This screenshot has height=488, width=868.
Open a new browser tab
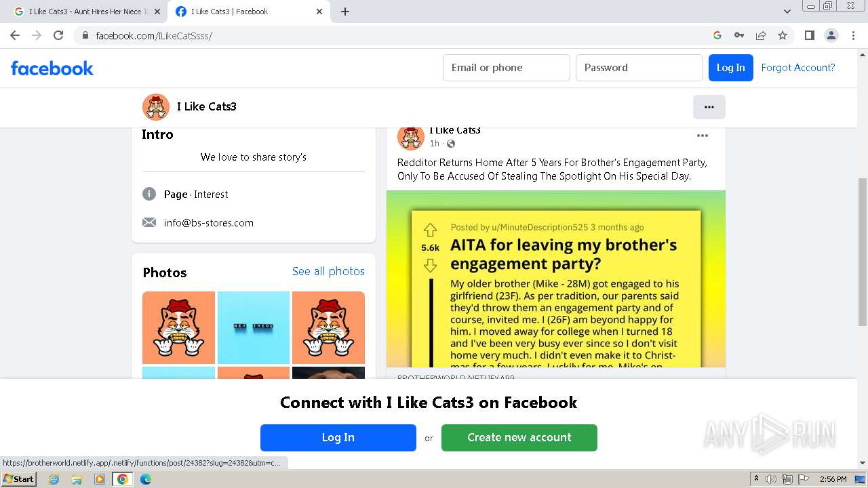(x=345, y=12)
